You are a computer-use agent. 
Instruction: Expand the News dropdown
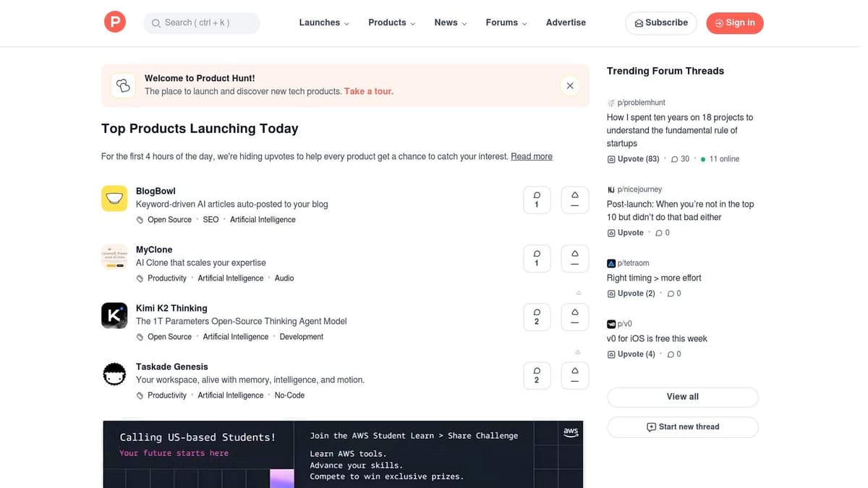[x=450, y=22]
